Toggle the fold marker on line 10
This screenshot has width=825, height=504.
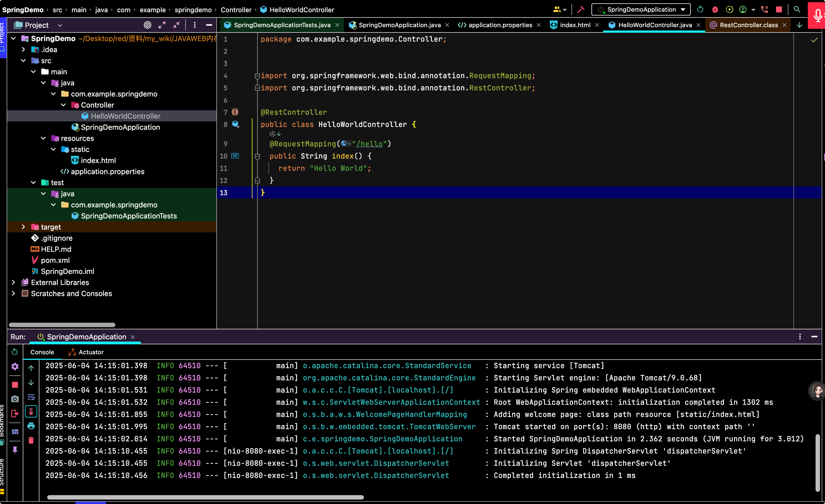(257, 156)
